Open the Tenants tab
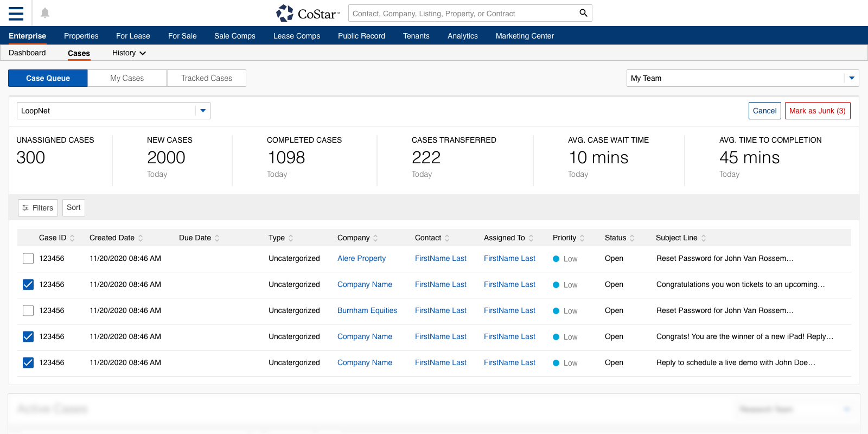868x434 pixels. pyautogui.click(x=416, y=36)
